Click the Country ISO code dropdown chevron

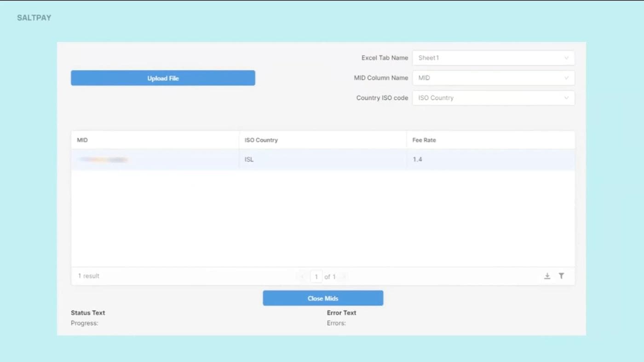click(567, 98)
